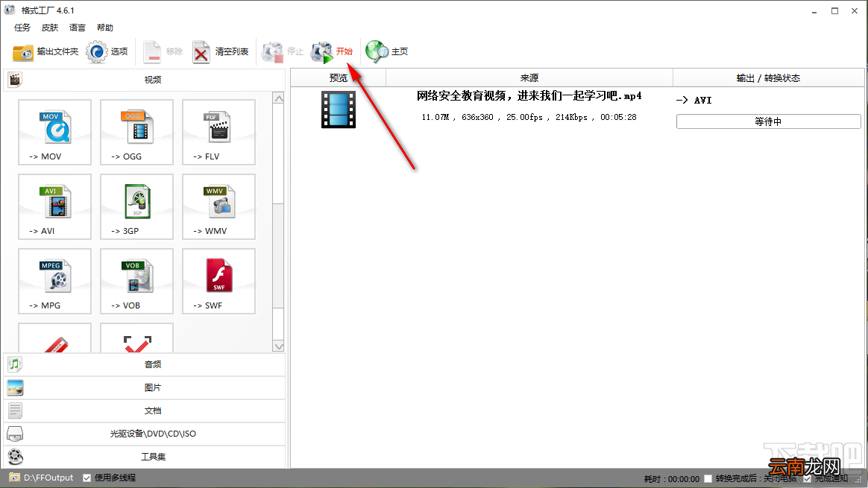Click the 来源 column header
Viewport: 868px width, 488px height.
click(529, 78)
